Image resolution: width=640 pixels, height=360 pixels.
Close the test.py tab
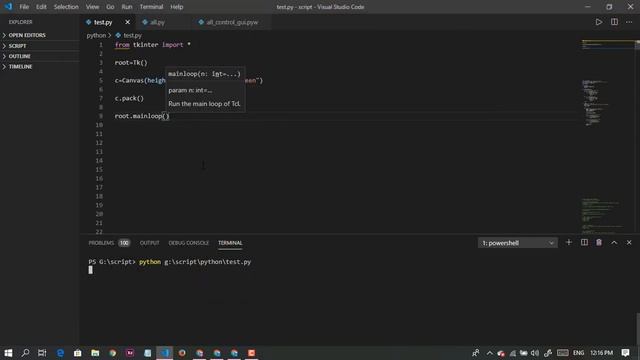(x=127, y=22)
